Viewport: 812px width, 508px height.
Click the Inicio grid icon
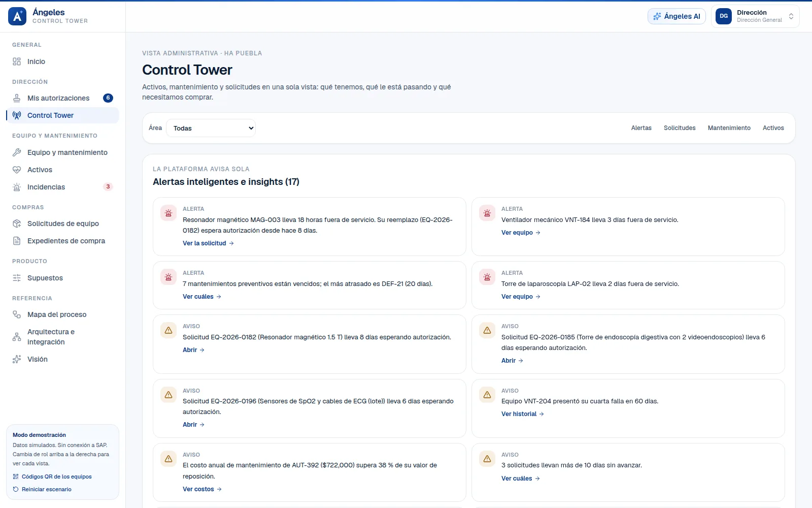pos(17,61)
